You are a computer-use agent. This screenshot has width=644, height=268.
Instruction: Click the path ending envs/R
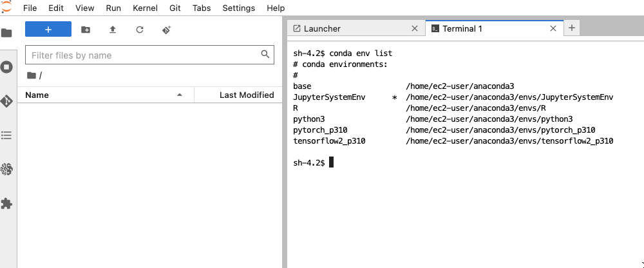pos(476,108)
